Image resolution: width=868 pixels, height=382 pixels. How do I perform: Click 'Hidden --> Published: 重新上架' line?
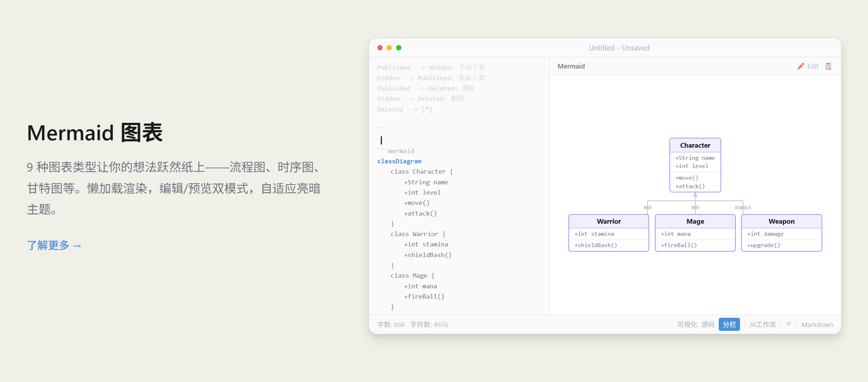[x=431, y=78]
